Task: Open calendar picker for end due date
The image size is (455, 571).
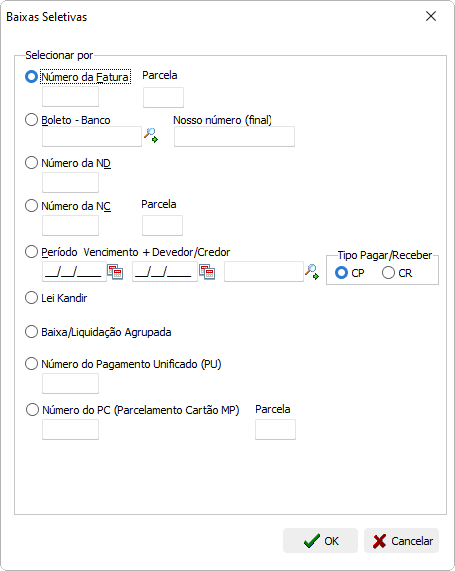Action: pyautogui.click(x=207, y=272)
